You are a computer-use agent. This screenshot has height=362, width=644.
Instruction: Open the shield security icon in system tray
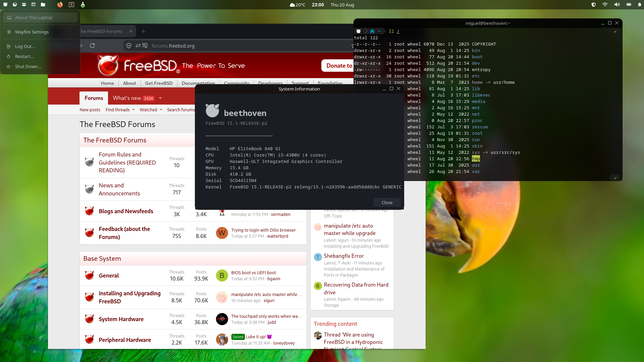594,5
